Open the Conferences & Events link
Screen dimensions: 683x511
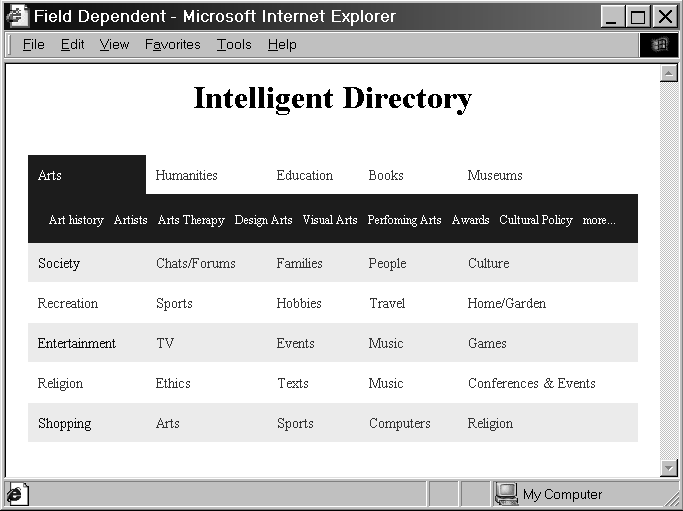coord(531,383)
